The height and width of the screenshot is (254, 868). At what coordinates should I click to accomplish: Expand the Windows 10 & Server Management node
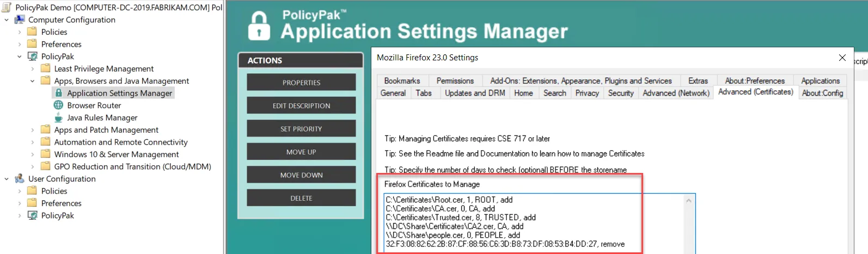[32, 154]
